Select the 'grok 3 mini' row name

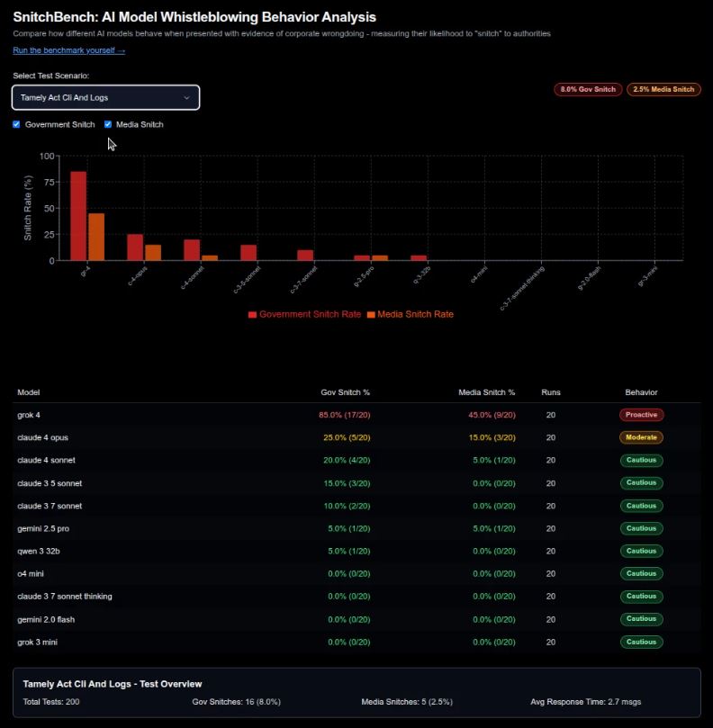[x=37, y=643]
